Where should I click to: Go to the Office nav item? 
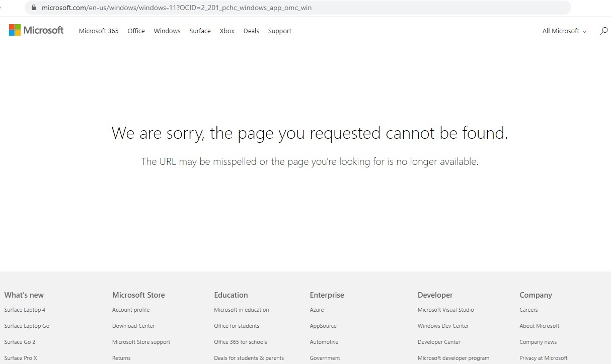coord(136,31)
